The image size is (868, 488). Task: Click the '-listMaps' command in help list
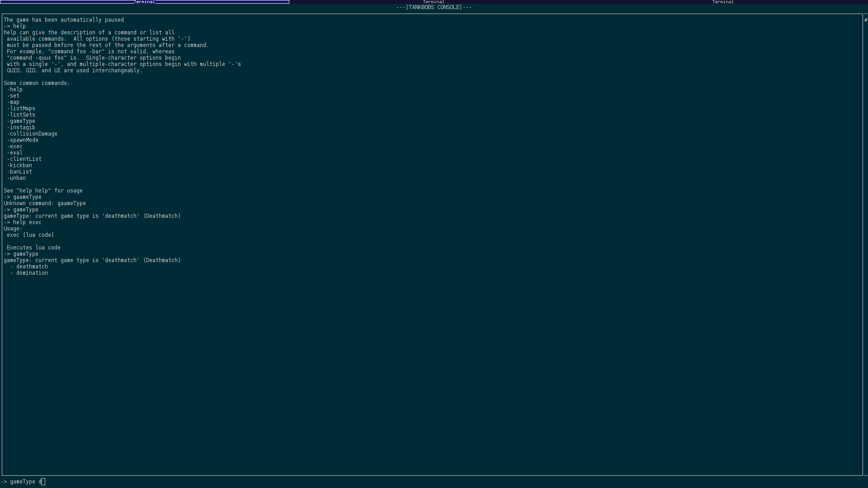[21, 108]
